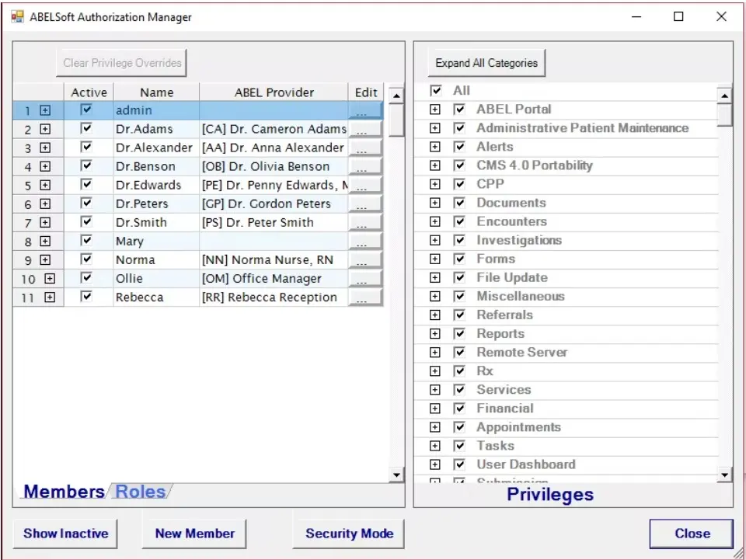Open the Edit button for Dr.Peters row
Image resolution: width=746 pixels, height=560 pixels.
point(365,203)
